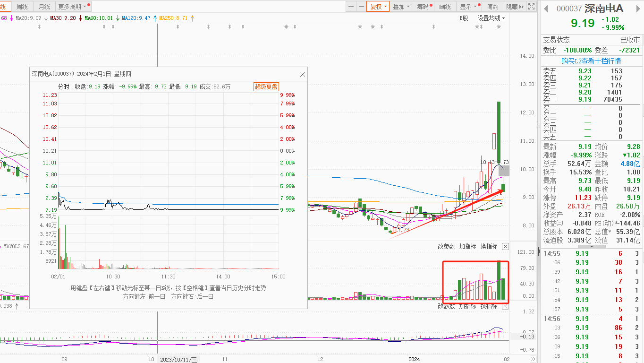Expand the 更多周期 period dropdown
The height and width of the screenshot is (363, 644).
[72, 7]
